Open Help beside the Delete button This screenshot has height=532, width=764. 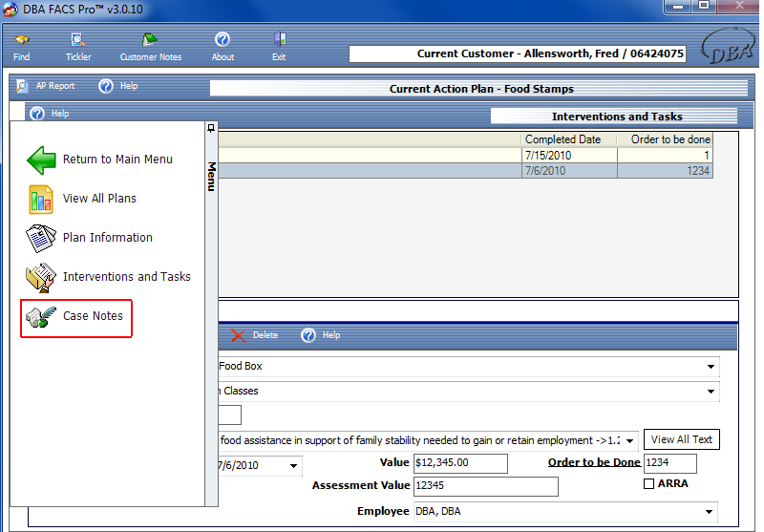pos(320,335)
